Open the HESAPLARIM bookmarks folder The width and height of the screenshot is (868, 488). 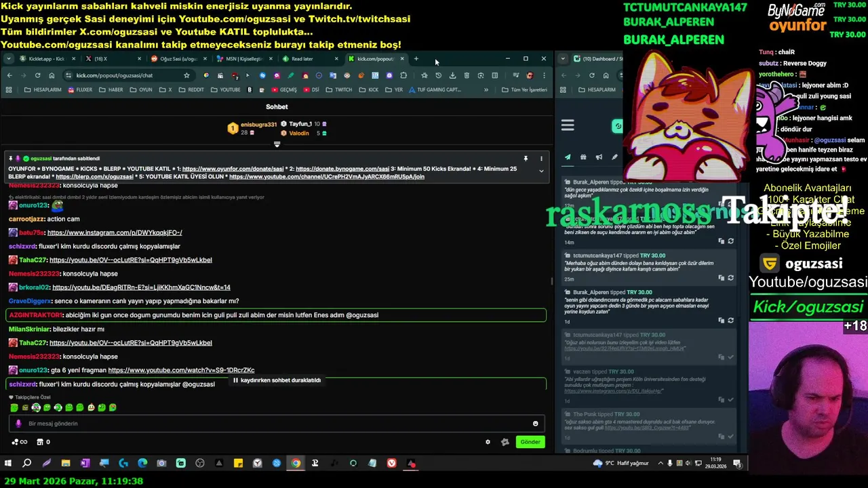(x=42, y=89)
